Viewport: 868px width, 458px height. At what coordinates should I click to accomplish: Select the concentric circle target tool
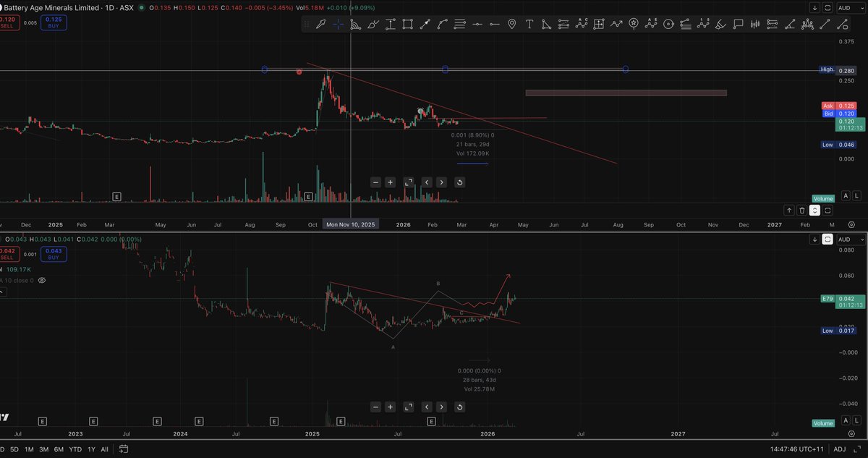(668, 24)
